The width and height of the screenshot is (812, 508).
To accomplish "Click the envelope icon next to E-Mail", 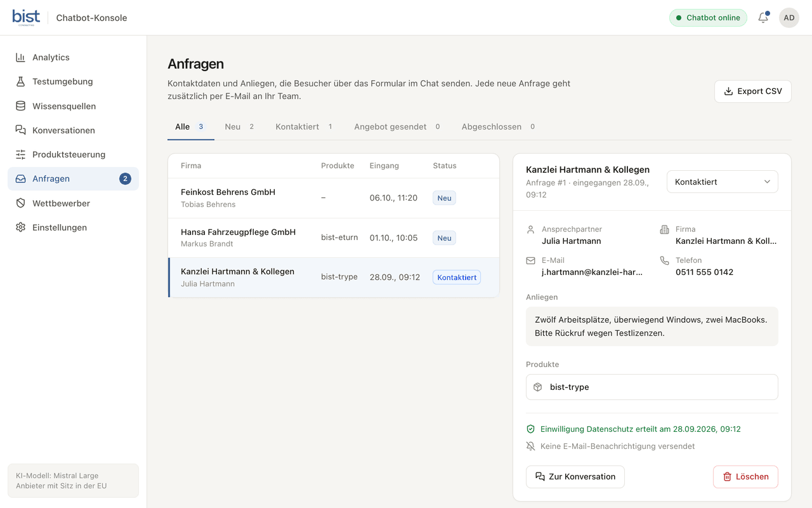I will pos(531,260).
